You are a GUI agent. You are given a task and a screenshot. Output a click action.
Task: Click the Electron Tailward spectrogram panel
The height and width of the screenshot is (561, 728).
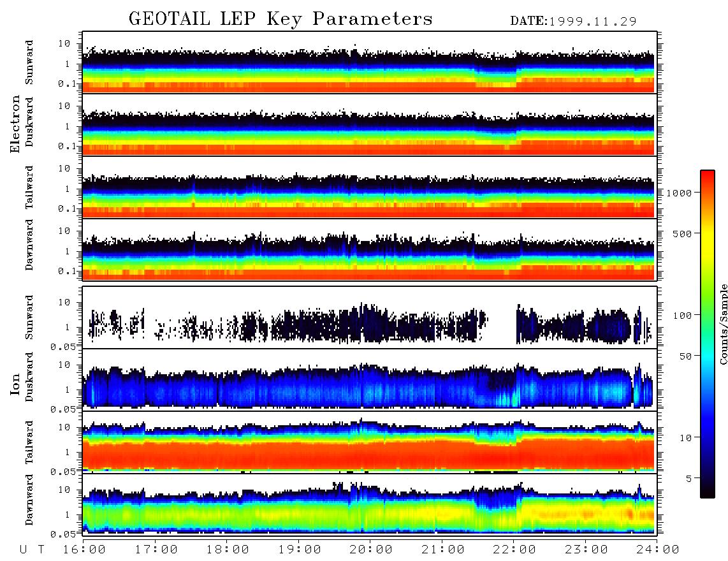click(x=370, y=187)
